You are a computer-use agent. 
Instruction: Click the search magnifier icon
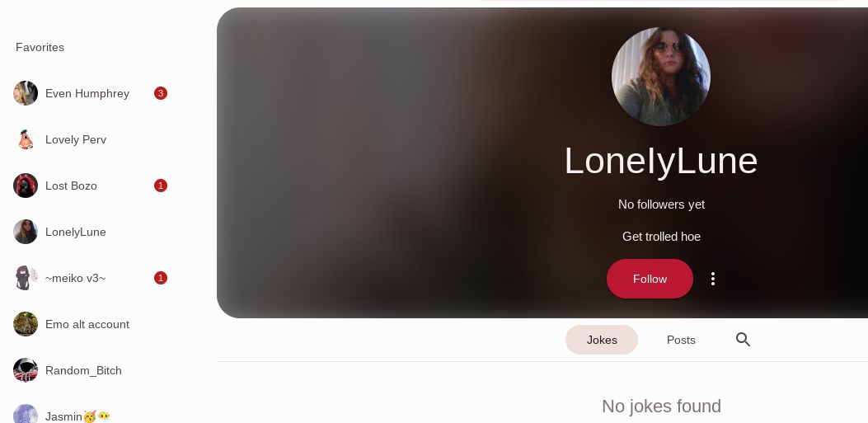coord(743,340)
